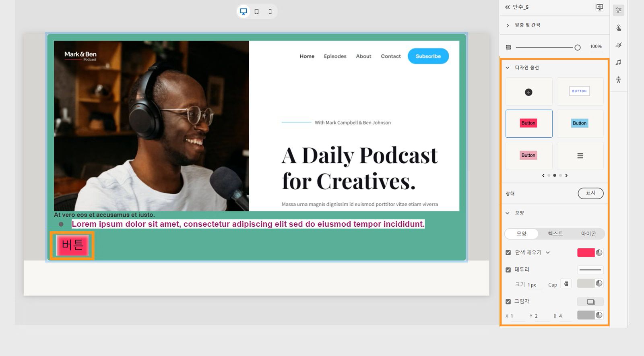Toggle the 그림자 shadow checkbox
The width and height of the screenshot is (644, 356).
coord(508,302)
